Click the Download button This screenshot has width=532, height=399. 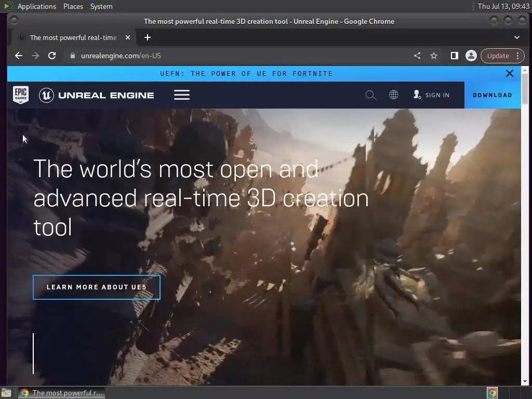pyautogui.click(x=493, y=95)
